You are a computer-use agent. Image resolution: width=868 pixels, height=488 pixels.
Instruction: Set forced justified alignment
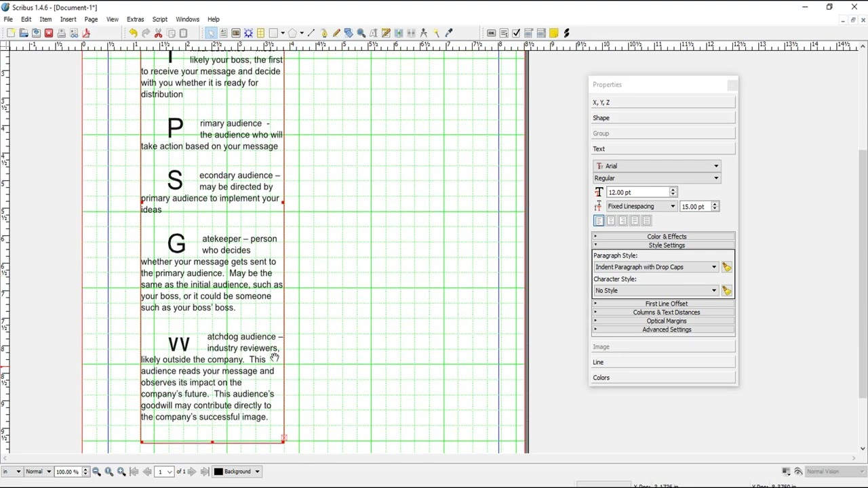(646, 221)
